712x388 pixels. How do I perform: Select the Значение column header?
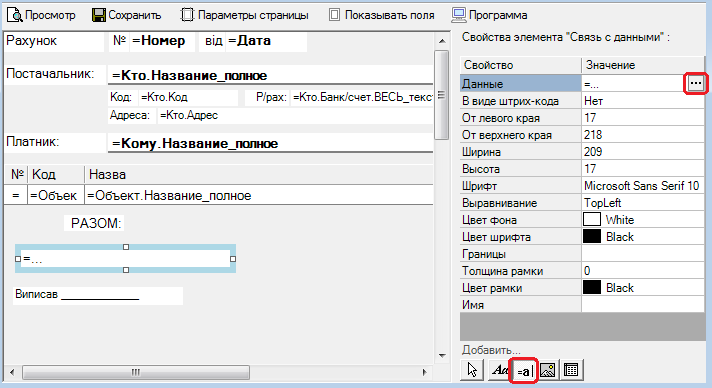tap(643, 65)
